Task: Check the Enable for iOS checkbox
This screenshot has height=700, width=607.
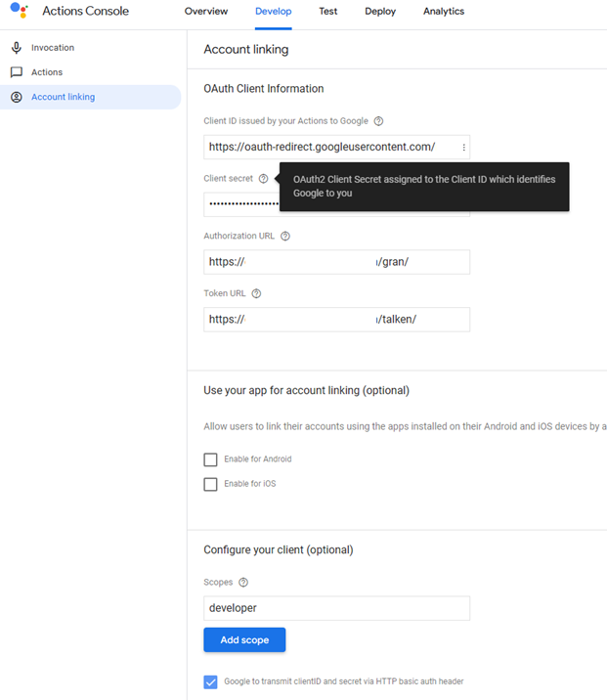Action: 210,484
